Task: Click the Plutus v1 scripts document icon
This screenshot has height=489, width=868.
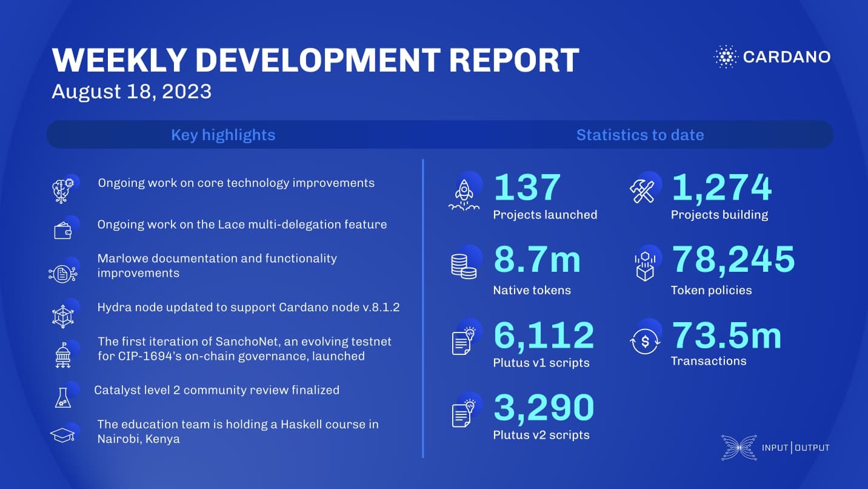Action: click(x=464, y=341)
